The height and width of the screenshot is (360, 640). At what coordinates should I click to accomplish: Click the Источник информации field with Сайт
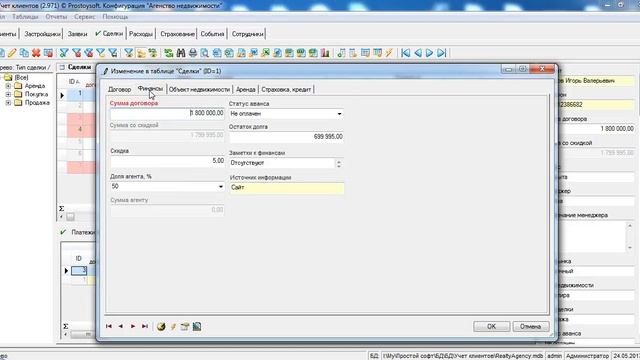[287, 188]
